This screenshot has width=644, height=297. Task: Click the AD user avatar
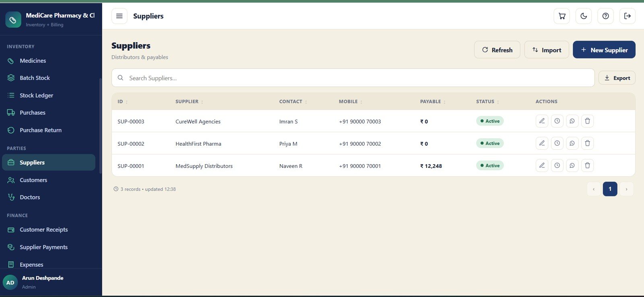10,283
